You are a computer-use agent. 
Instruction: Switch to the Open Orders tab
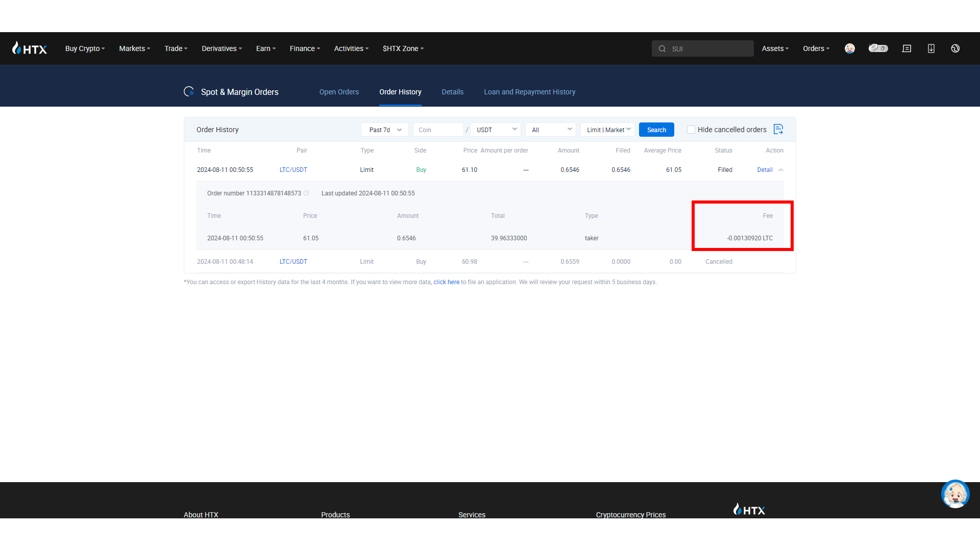click(339, 92)
